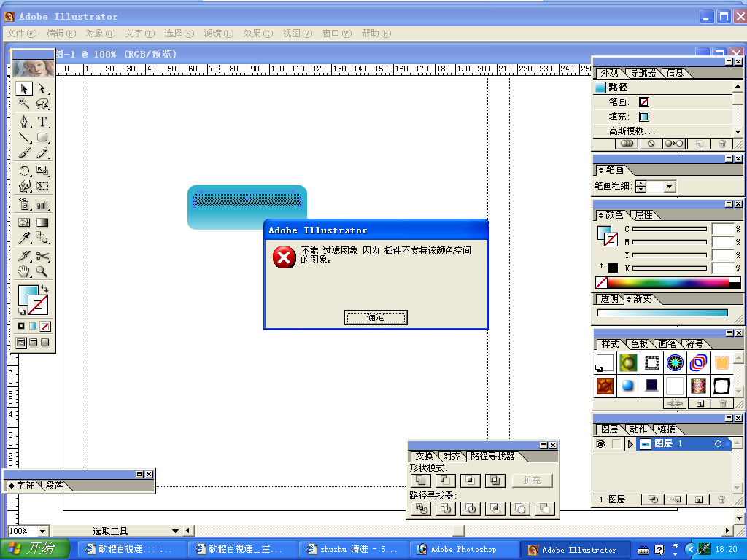The image size is (747, 560).
Task: Open the 选取工具 status bar dropdown
Action: click(175, 531)
